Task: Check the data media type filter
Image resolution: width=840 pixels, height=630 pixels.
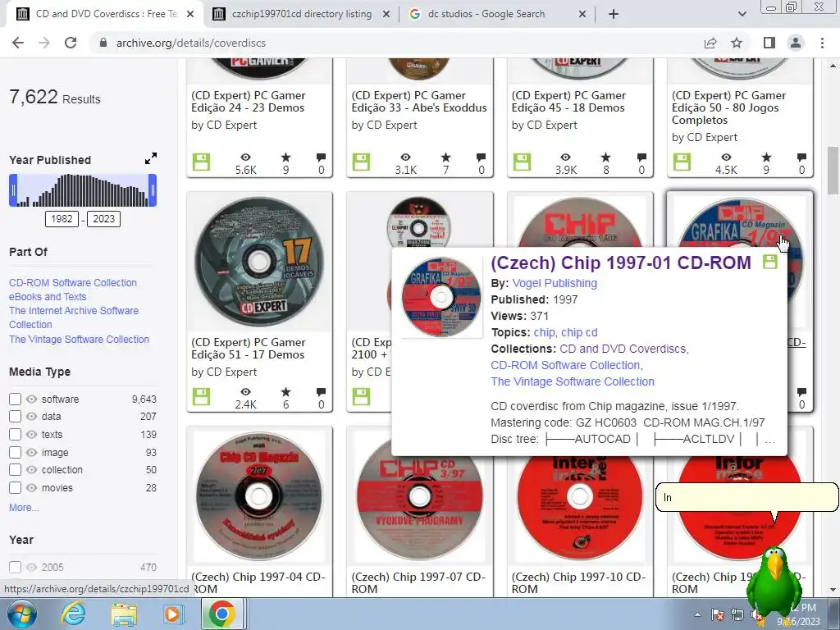Action: point(15,416)
